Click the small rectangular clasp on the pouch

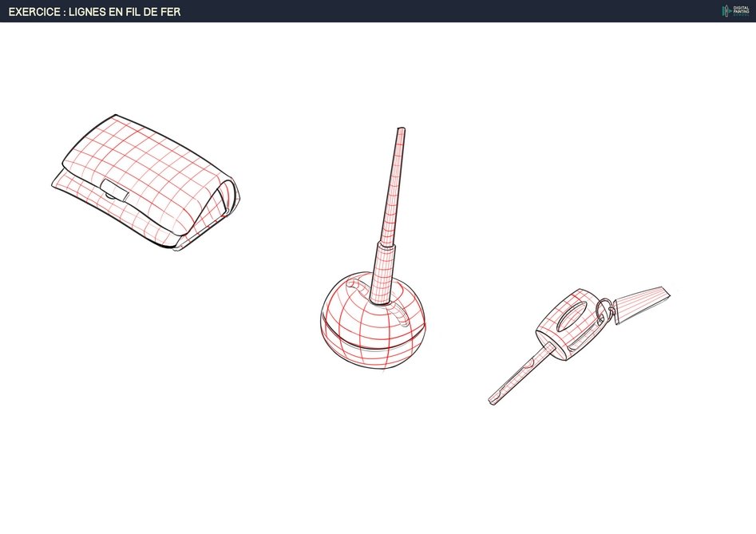point(114,191)
